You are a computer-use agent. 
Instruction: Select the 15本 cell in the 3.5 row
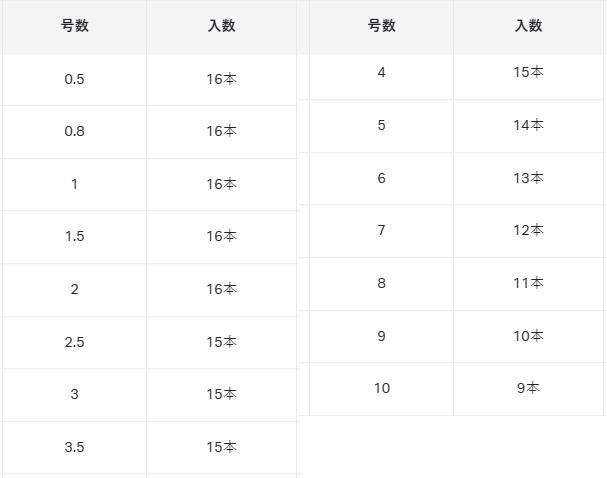click(221, 447)
